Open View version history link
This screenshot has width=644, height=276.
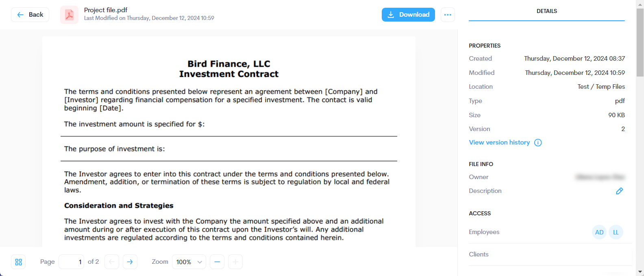tap(499, 142)
